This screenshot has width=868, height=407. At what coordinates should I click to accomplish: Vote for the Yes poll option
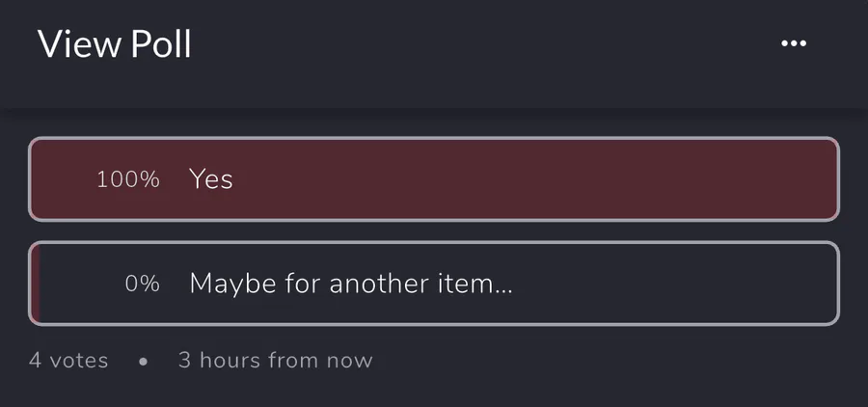[x=434, y=178]
